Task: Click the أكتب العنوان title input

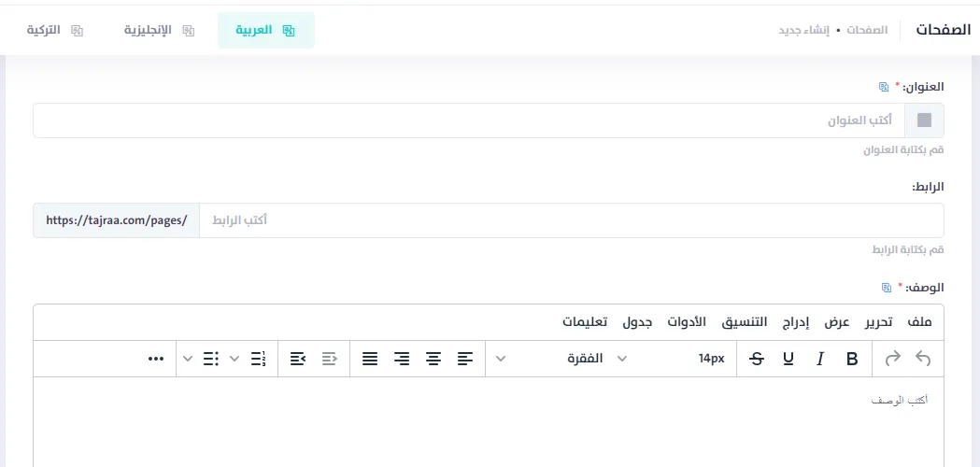Action: [x=469, y=120]
